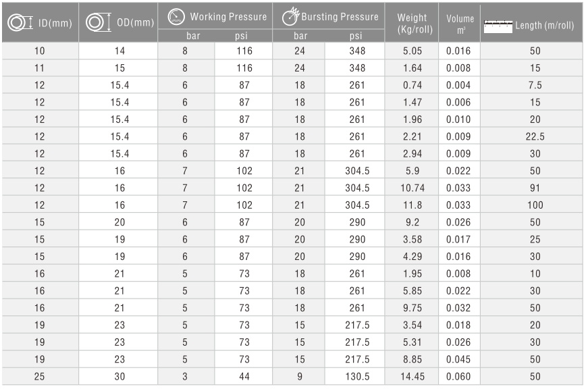The width and height of the screenshot is (588, 389).
Task: Click the Bursting Pressure psi subheader
Action: 356,36
